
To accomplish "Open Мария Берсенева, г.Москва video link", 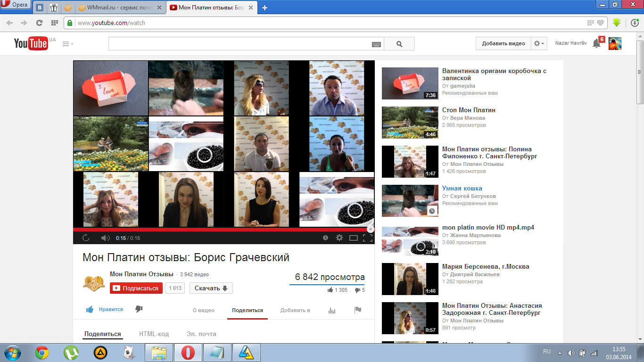I will 486,266.
